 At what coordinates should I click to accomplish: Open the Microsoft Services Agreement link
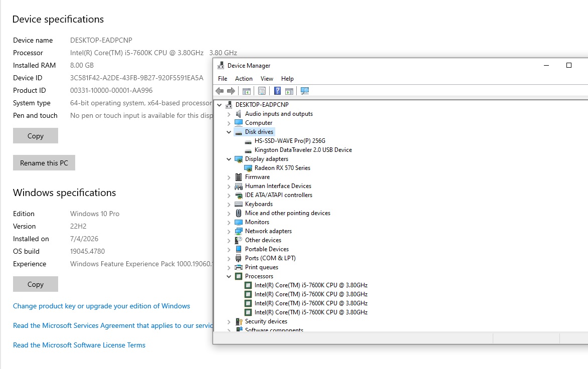[113, 325]
